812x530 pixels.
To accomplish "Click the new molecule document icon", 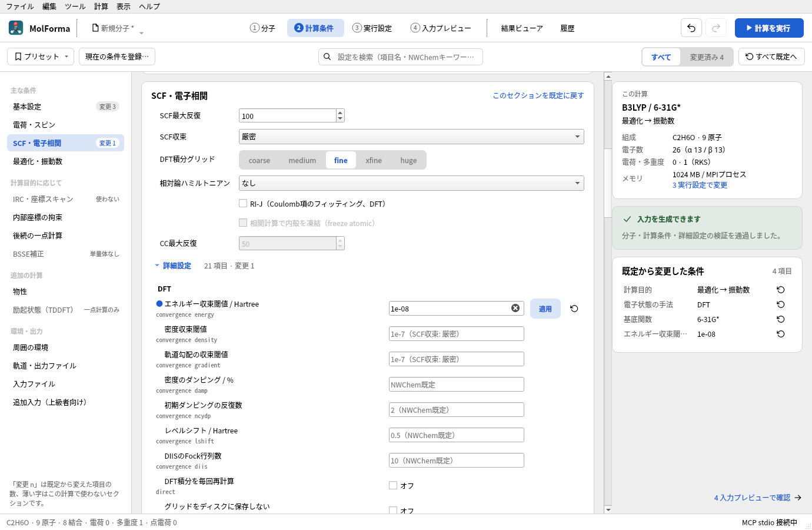I will (95, 28).
